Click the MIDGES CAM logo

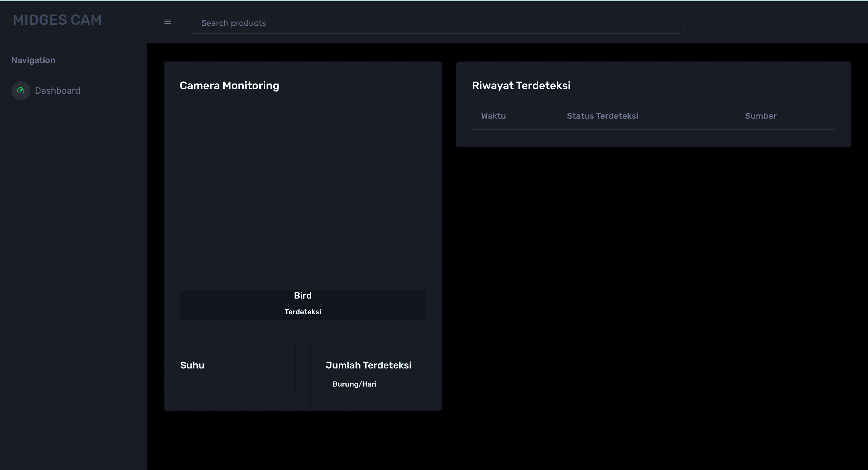coord(57,20)
